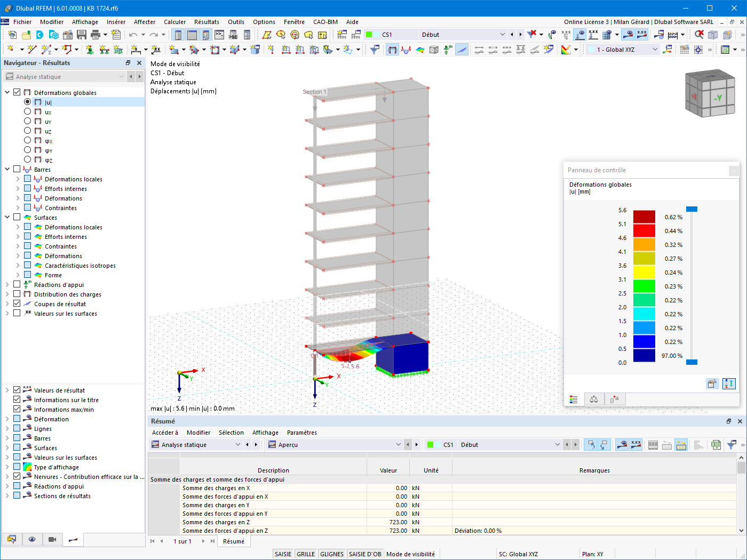
Task: Click color list icon in control panel
Action: pos(574,399)
